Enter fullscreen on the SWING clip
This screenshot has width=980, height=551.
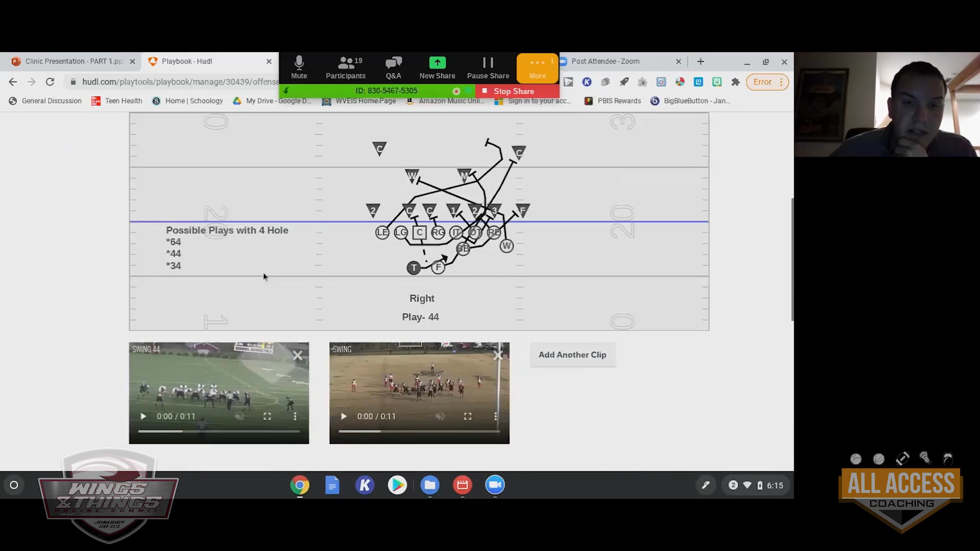coord(468,416)
